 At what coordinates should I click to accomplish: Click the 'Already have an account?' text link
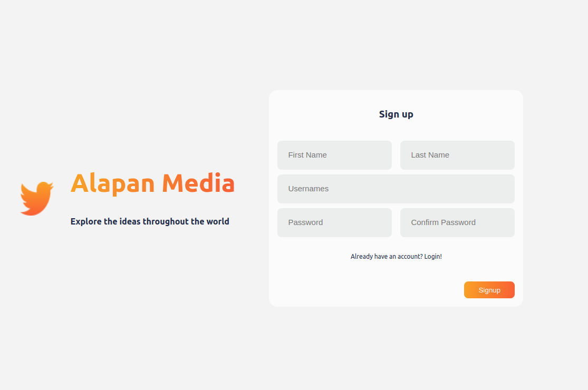pos(386,256)
